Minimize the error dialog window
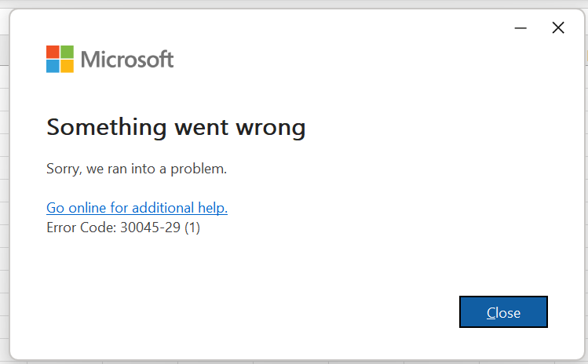This screenshot has height=364, width=588. coord(520,28)
